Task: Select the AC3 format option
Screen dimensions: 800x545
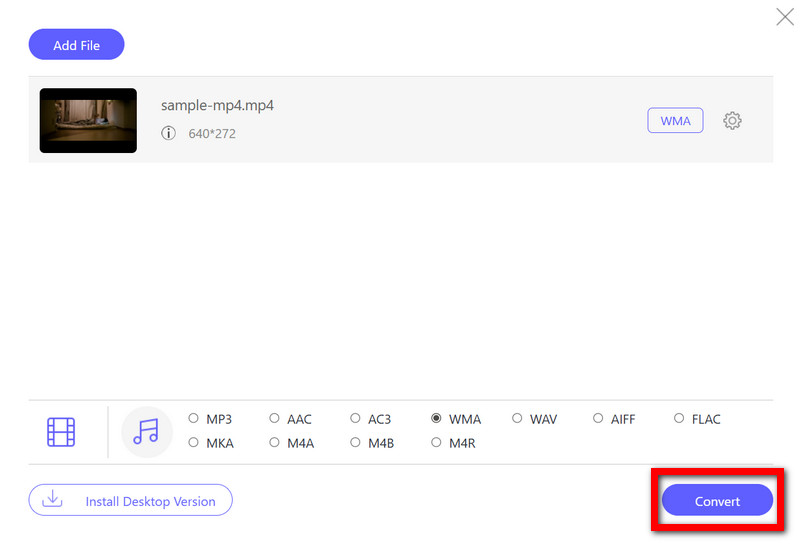Action: (x=356, y=419)
